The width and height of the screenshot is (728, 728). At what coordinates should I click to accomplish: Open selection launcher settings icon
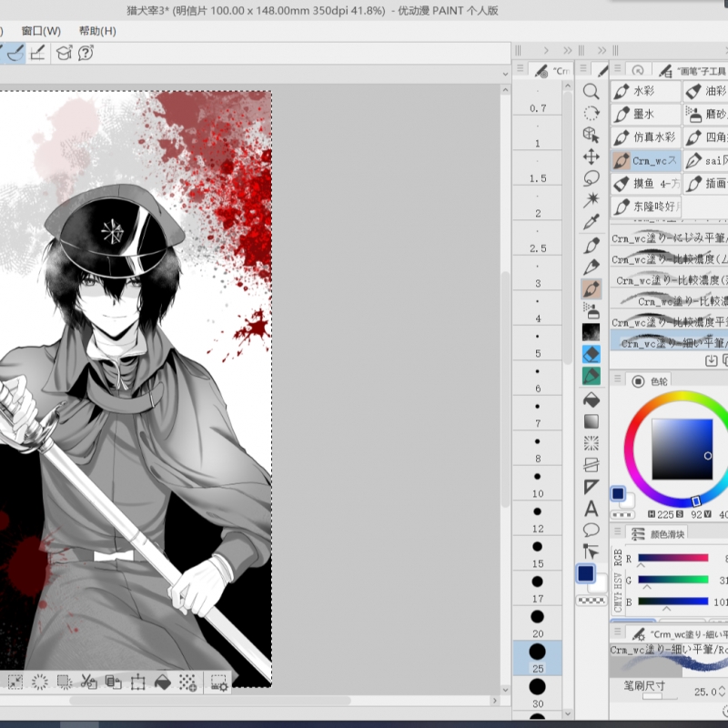[218, 682]
